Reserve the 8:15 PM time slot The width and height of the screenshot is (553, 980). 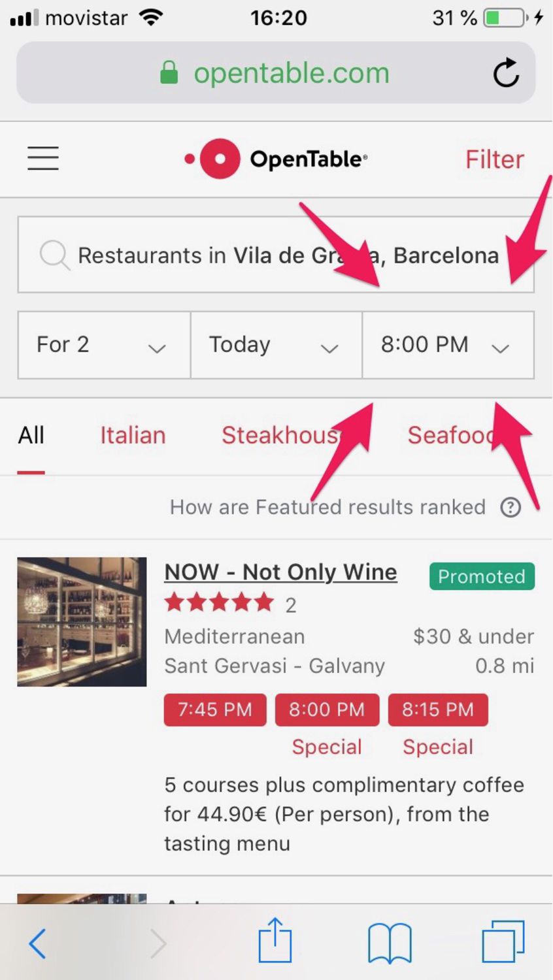point(438,710)
